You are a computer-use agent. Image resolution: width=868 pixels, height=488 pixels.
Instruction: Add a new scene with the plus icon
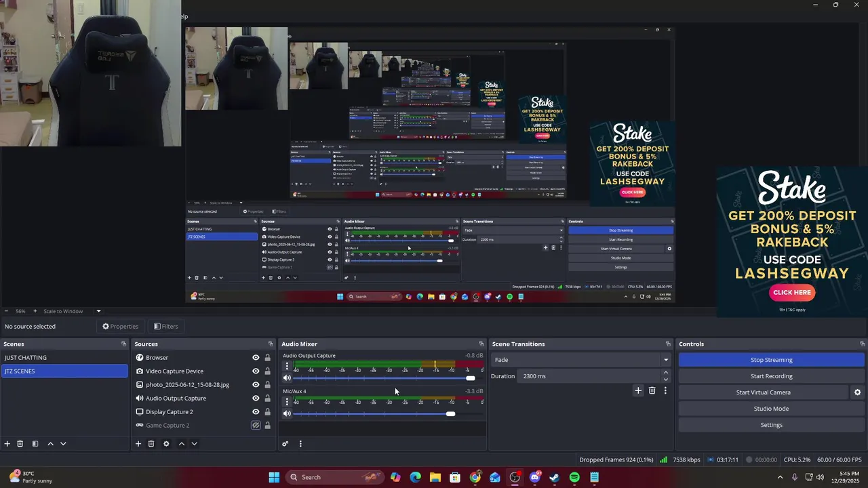[x=7, y=444]
